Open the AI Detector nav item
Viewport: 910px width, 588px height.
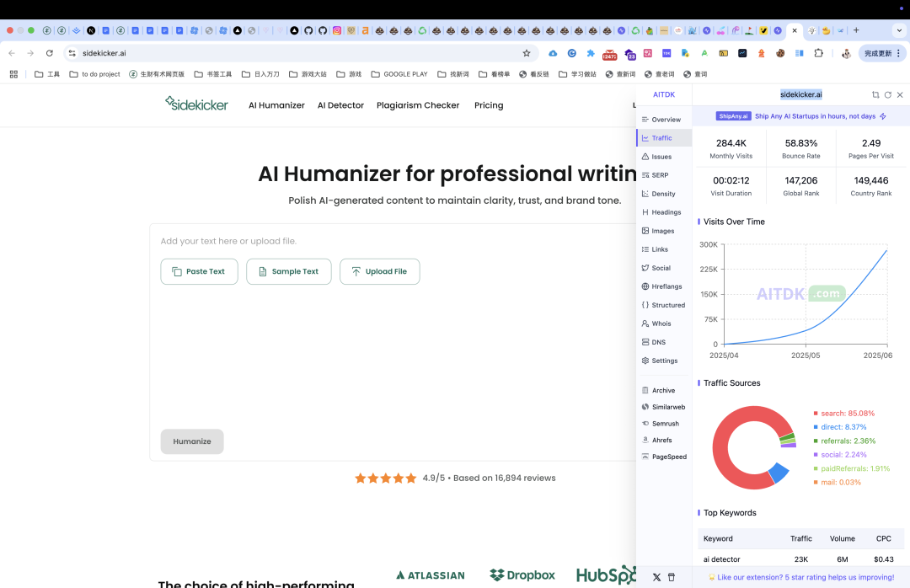tap(340, 105)
